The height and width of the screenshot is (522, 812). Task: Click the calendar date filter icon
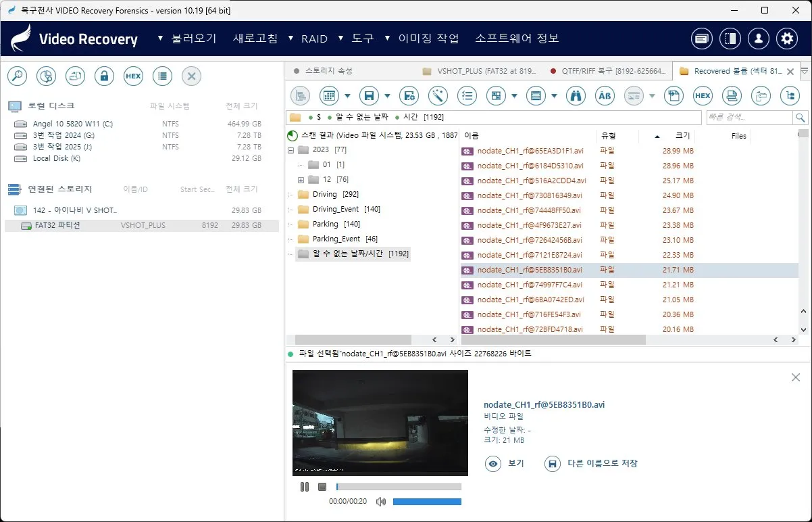[329, 96]
